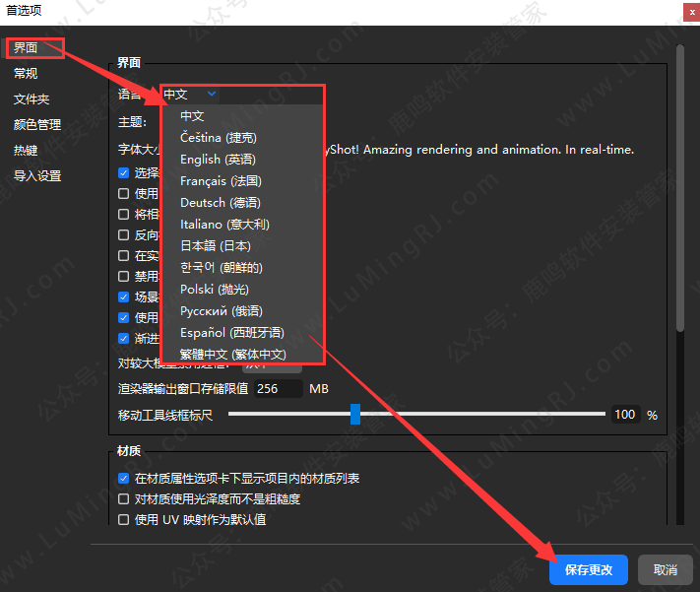Screen dimensions: 700x592
Task: Switch to the 文件夹 settings page
Action: click(32, 99)
